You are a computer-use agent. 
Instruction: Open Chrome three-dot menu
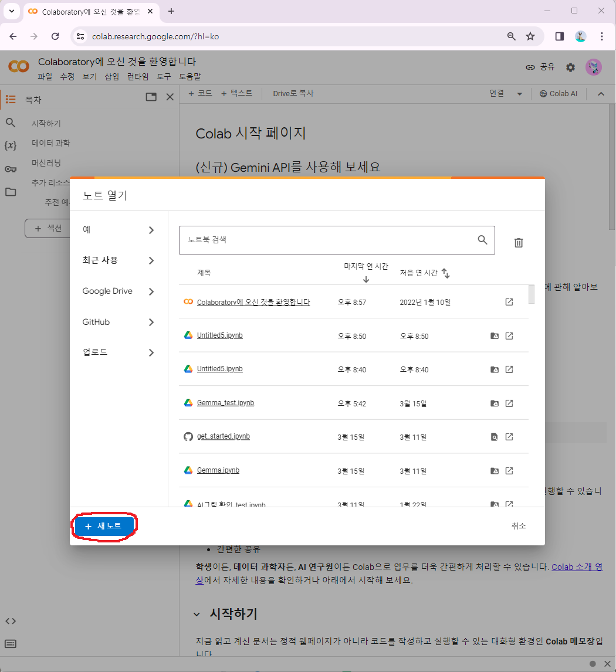(x=602, y=36)
